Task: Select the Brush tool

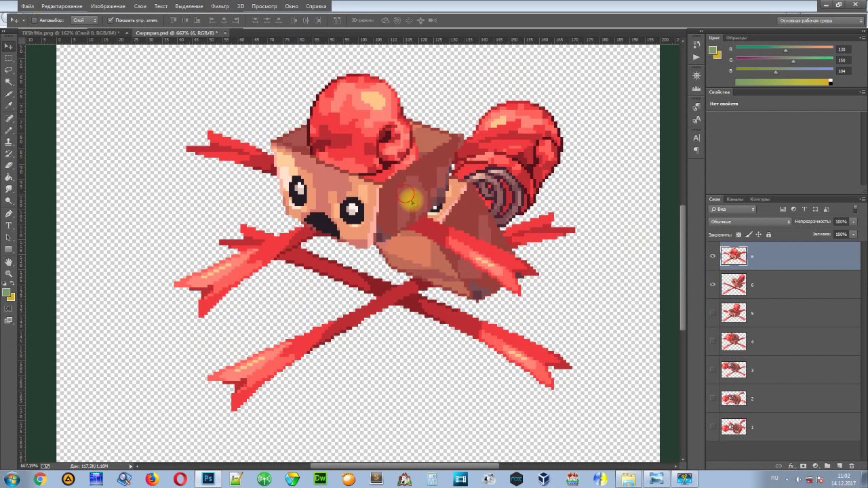Action: click(9, 130)
